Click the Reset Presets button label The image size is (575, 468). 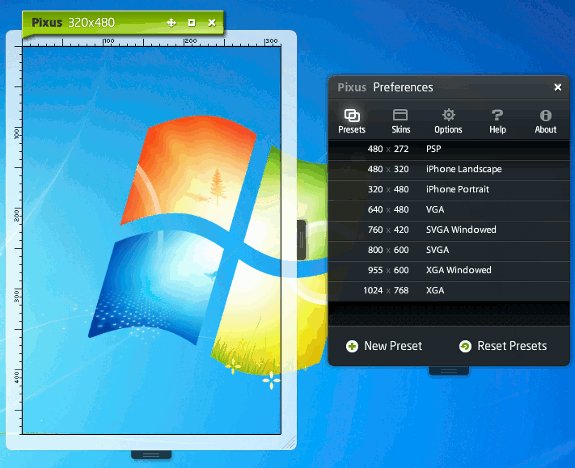click(512, 346)
